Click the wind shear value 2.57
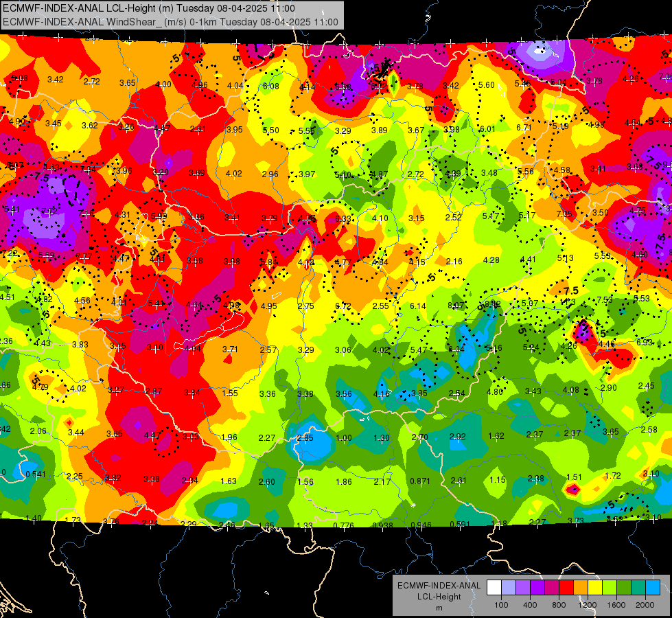The width and height of the screenshot is (672, 618). (x=268, y=350)
